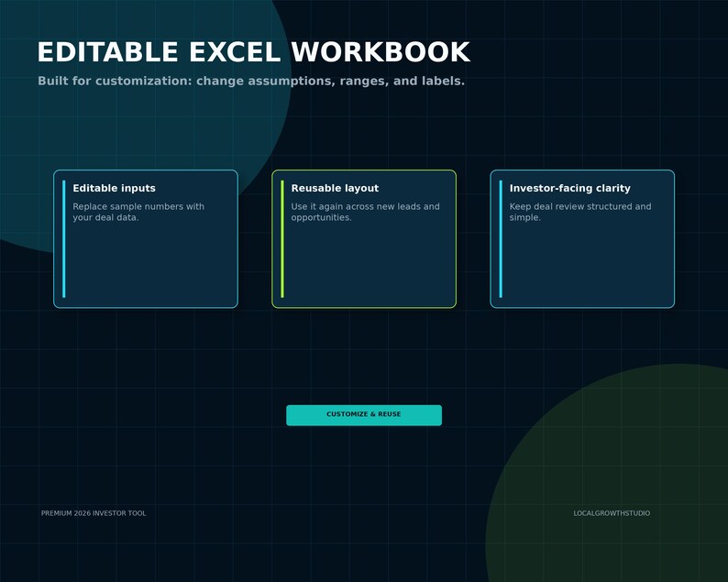Click the EDITABLE EXCEL WORKBOOK heading
This screenshot has height=582, width=728.
click(253, 52)
